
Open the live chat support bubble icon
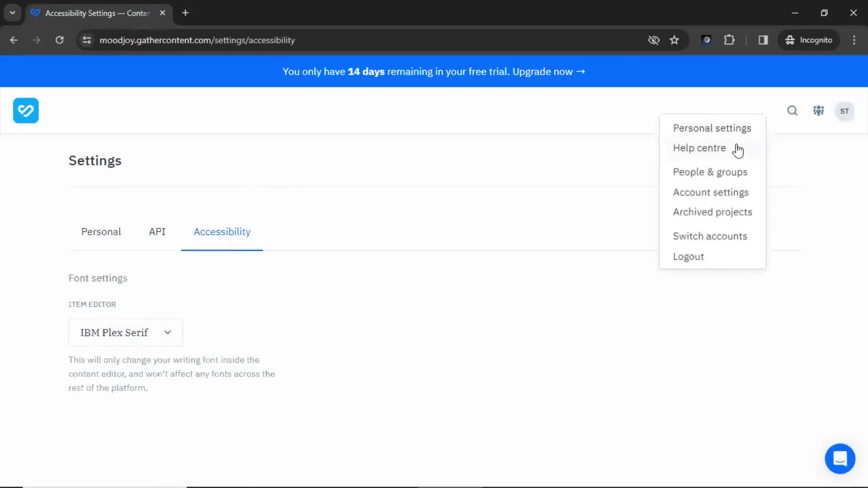(840, 458)
